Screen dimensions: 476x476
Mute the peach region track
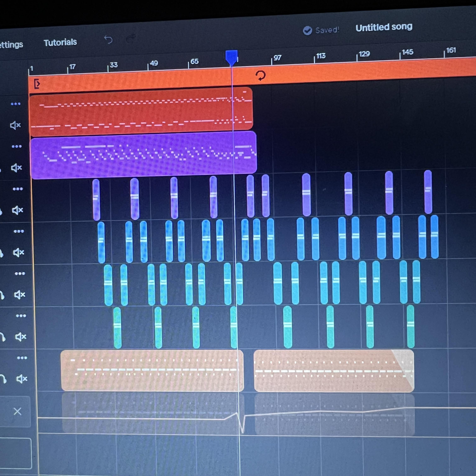coord(22,379)
